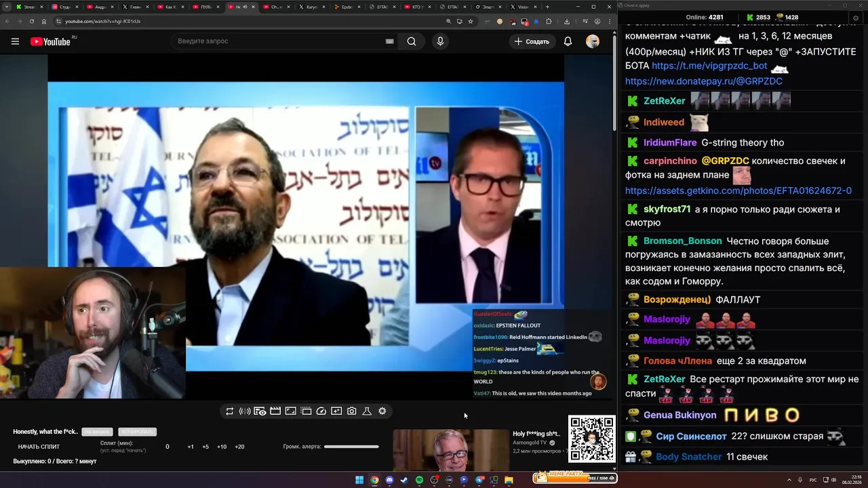This screenshot has width=868, height=488.
Task: Switch to the ПУЛЬ browser tab
Action: [x=206, y=7]
